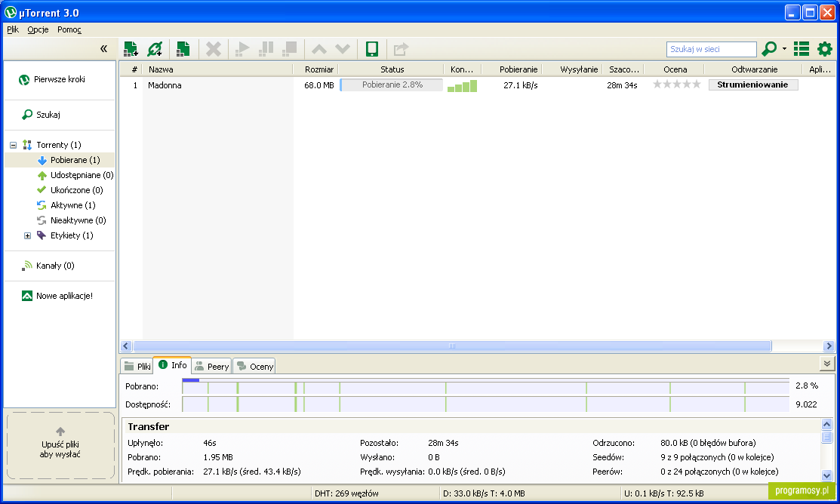840x504 pixels.
Task: Click the Pobrano pieces progress bar
Action: pos(485,386)
